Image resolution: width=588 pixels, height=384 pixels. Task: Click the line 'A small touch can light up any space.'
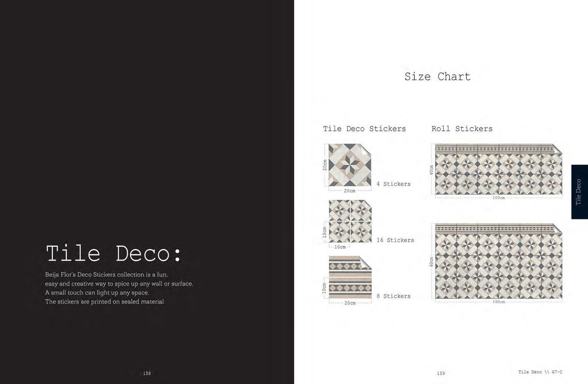point(97,293)
